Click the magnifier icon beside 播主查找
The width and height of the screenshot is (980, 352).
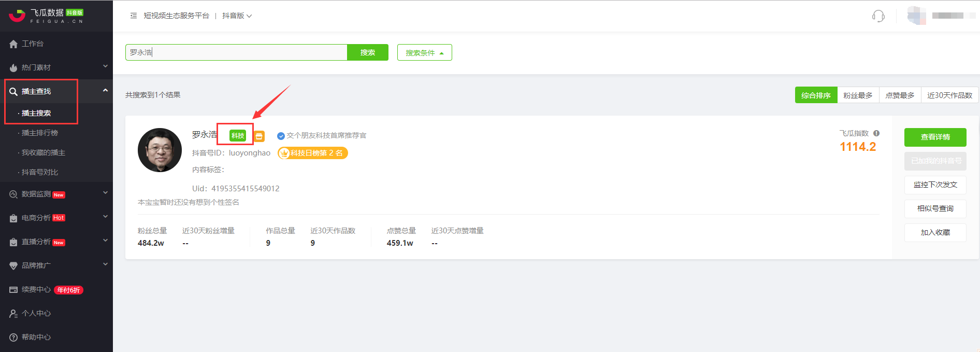[x=13, y=92]
